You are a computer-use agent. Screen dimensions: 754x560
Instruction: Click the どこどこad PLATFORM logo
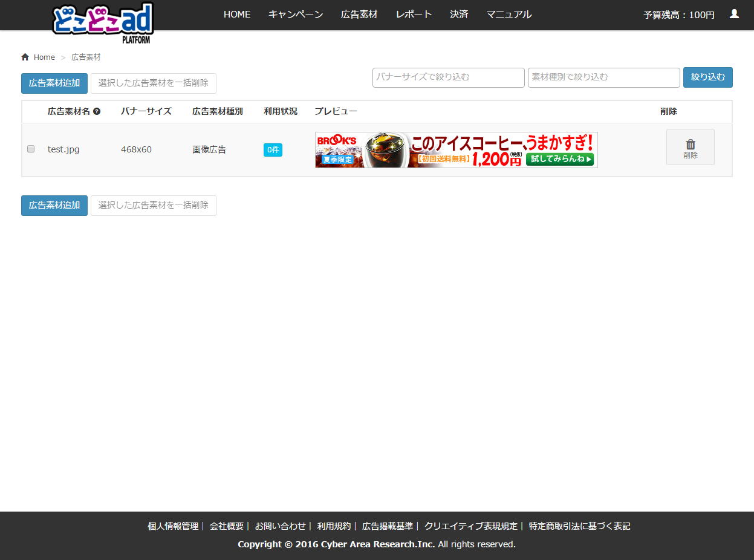tap(103, 23)
